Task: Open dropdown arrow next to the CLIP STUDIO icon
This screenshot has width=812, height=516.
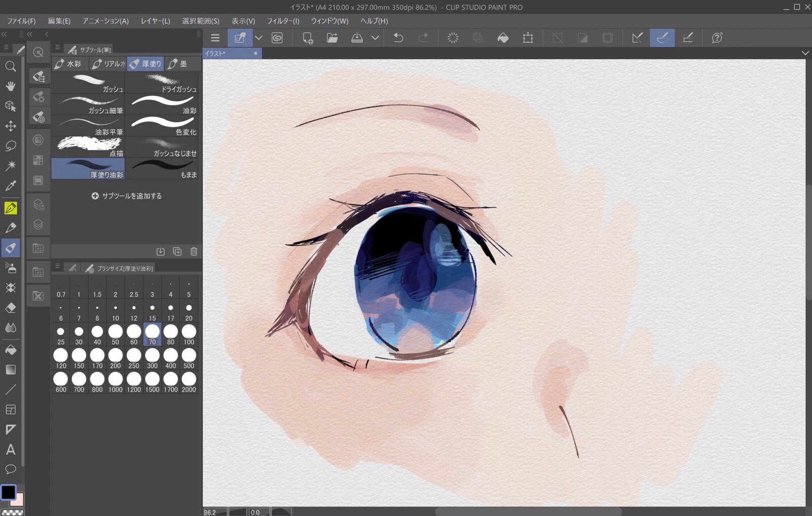Action: coord(258,38)
